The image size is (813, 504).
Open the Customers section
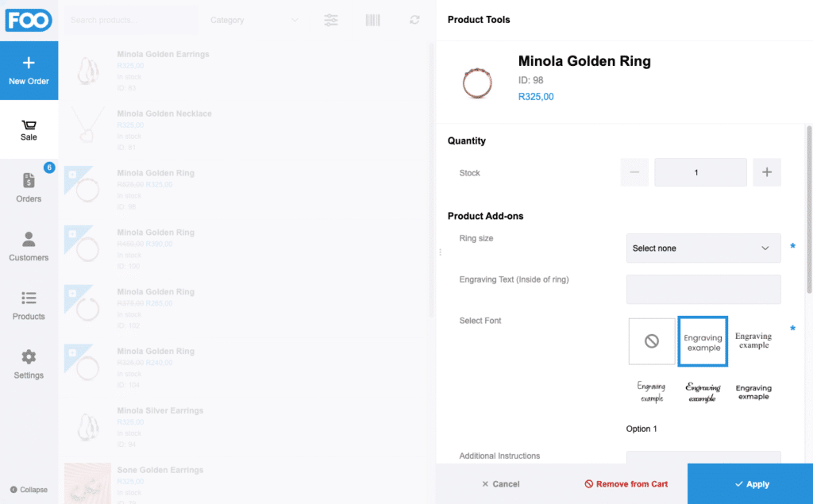pos(29,247)
